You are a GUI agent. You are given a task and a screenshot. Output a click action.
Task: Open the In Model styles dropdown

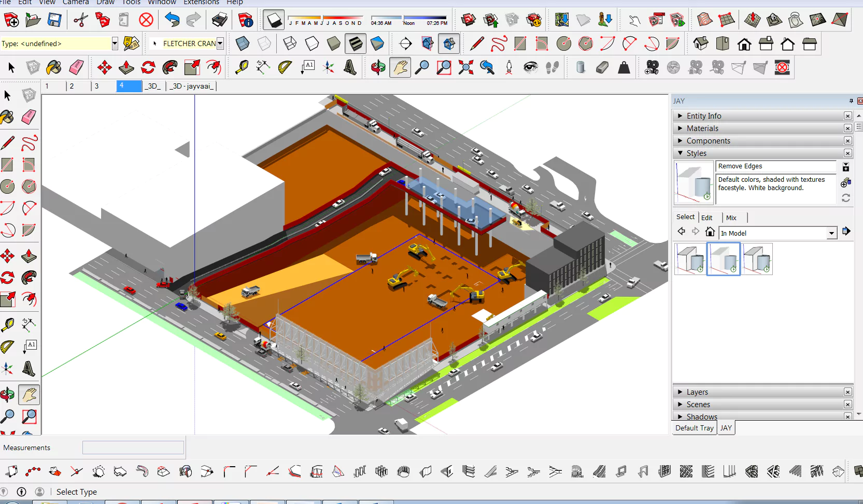(832, 233)
